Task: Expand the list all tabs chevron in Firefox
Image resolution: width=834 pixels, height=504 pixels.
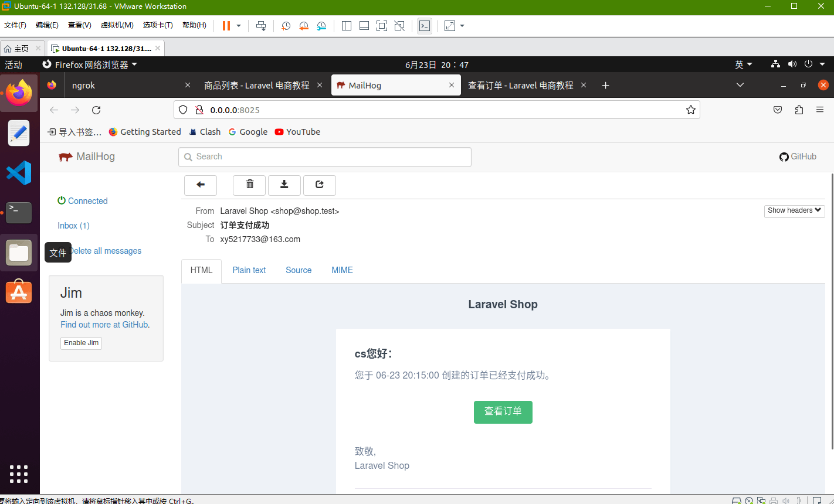Action: tap(740, 86)
